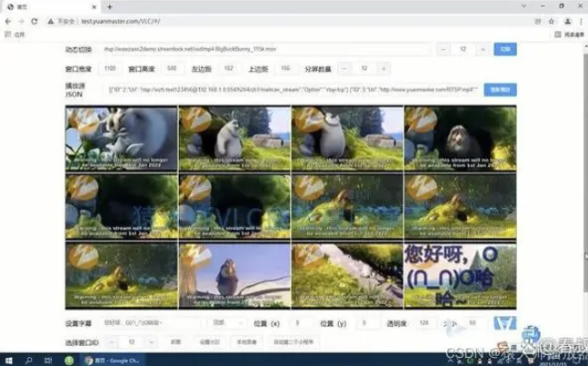Click the 窗口高度 field showing 500
The image size is (588, 366).
point(172,68)
